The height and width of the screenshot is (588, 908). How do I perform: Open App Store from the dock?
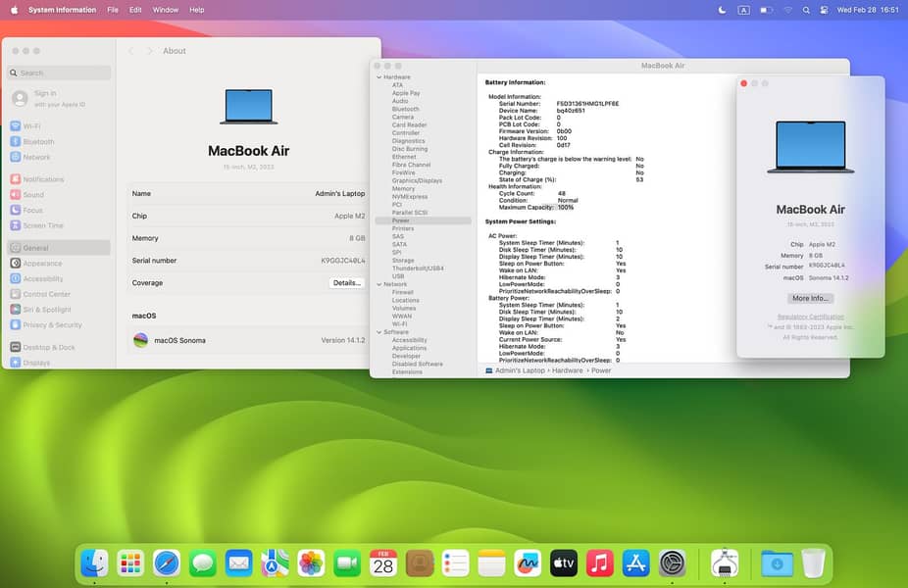click(x=635, y=563)
